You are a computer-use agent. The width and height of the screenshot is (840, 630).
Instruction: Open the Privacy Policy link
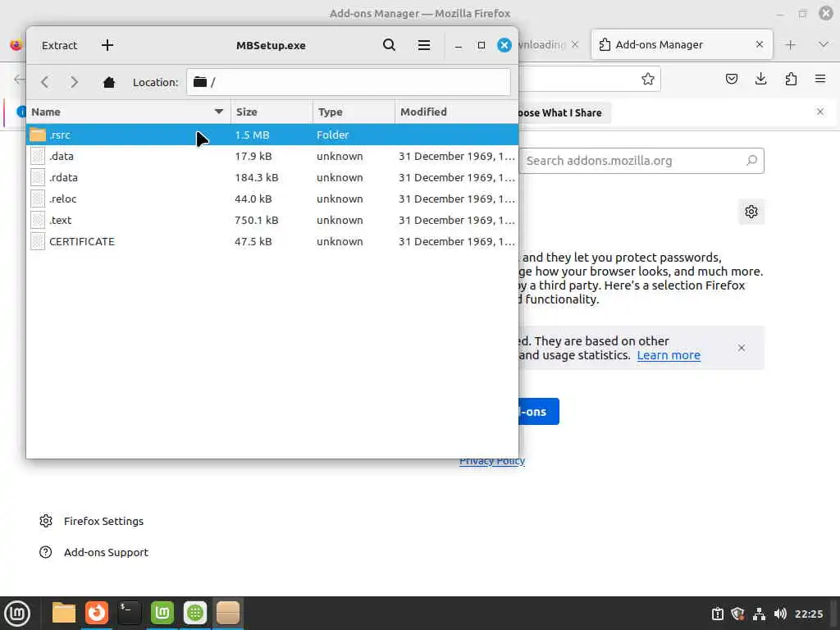coord(492,461)
